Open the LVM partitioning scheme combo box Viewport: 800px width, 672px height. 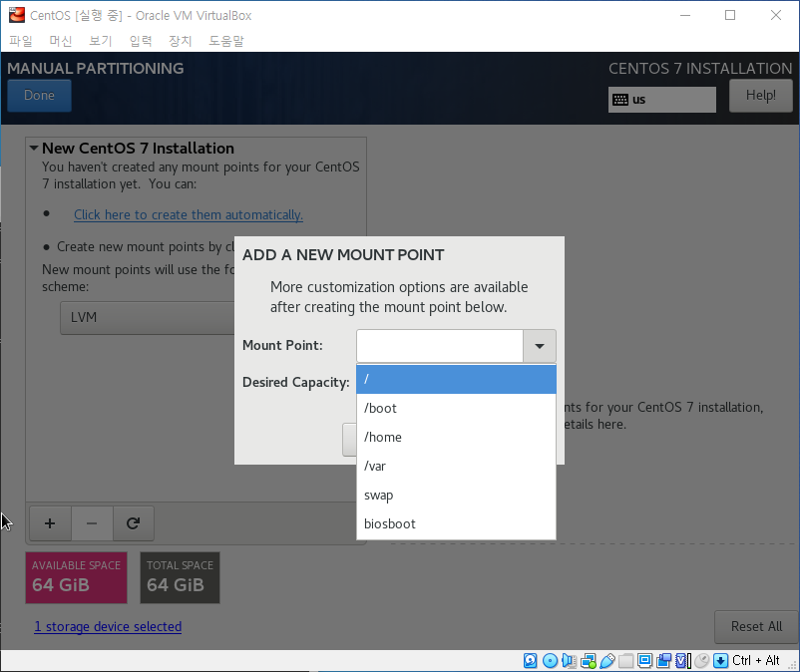pyautogui.click(x=148, y=318)
